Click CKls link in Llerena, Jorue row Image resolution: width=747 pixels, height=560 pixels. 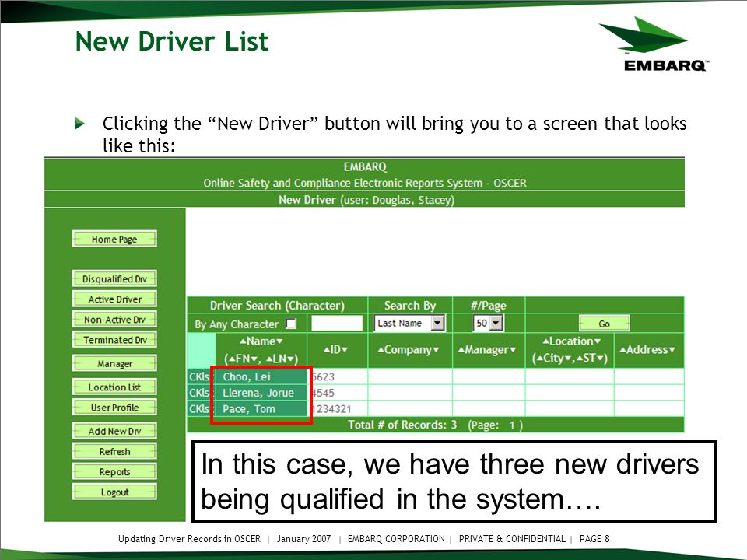199,393
